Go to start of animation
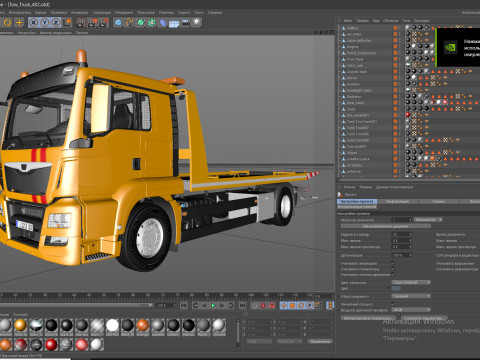Image resolution: width=480 pixels, height=360 pixels. [x=184, y=305]
